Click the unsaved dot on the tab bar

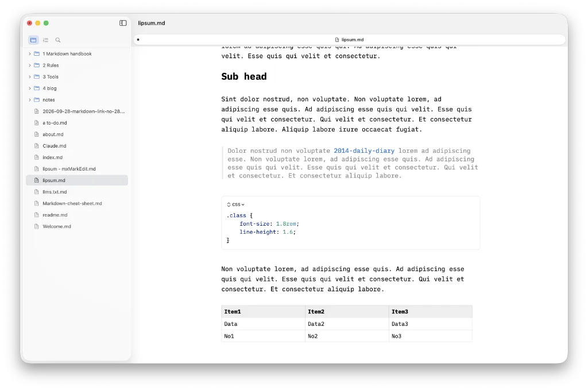click(138, 40)
